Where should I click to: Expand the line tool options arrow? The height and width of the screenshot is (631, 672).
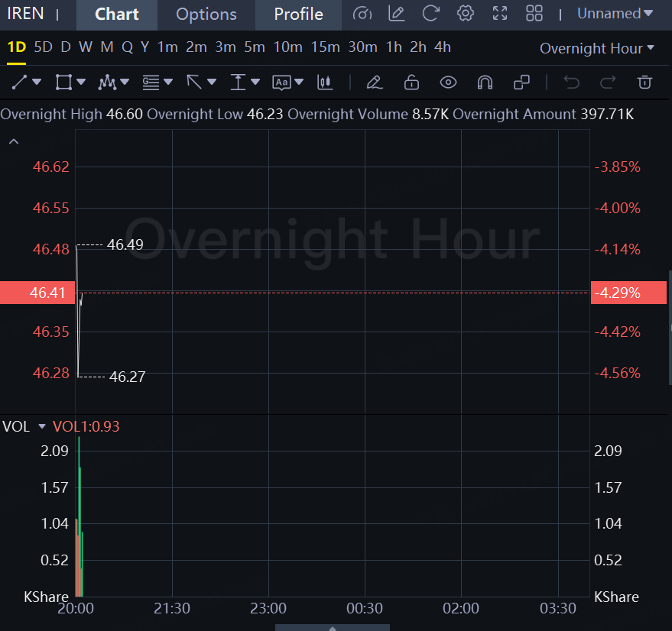[37, 82]
